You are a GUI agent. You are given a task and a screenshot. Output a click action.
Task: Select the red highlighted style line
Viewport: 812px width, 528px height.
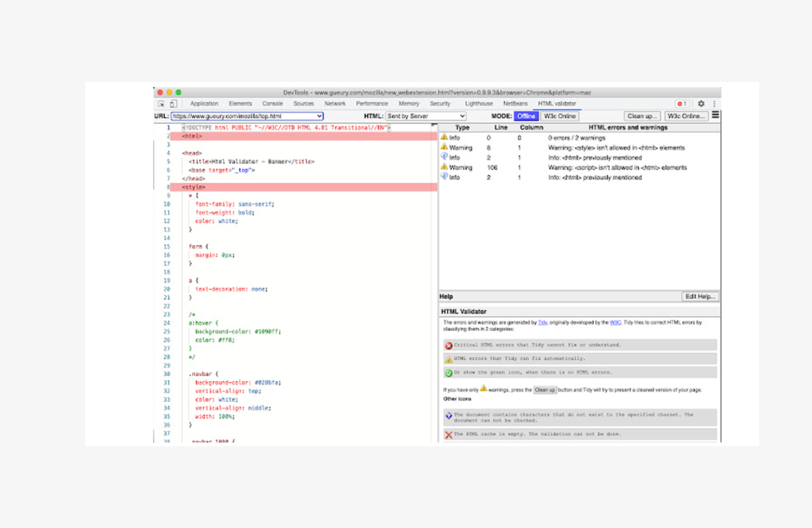(194, 187)
